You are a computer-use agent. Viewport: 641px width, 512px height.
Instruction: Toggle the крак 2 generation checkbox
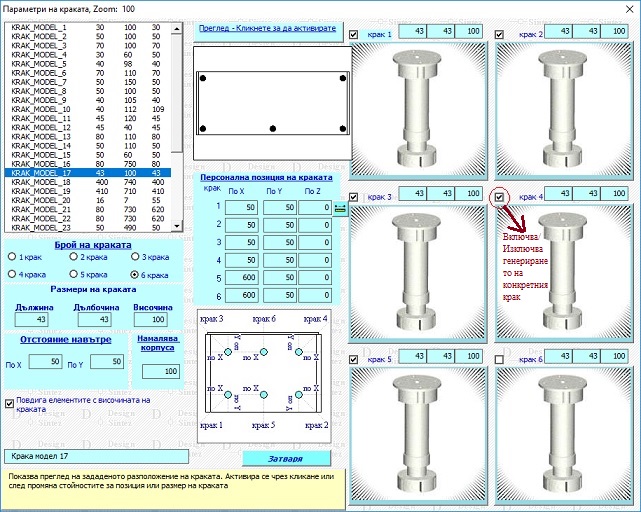coord(499,35)
